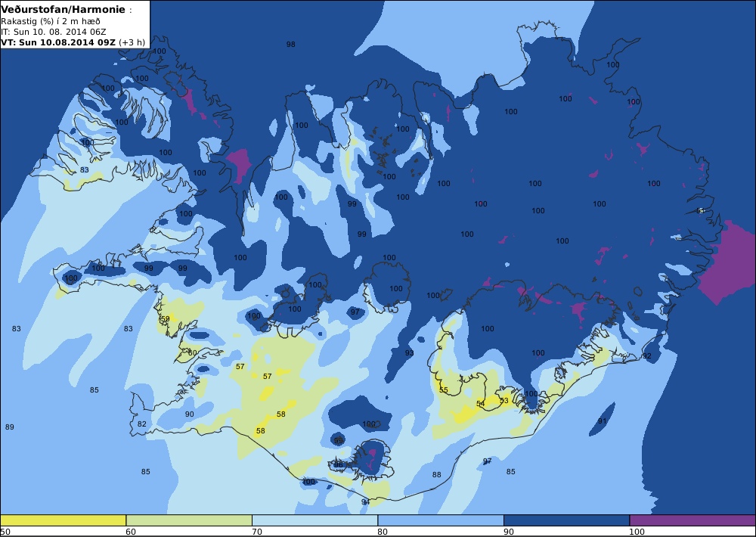Screen dimensions: 756x537
Task: Click the yellow 50–60 legend swatch
Action: tap(63, 520)
